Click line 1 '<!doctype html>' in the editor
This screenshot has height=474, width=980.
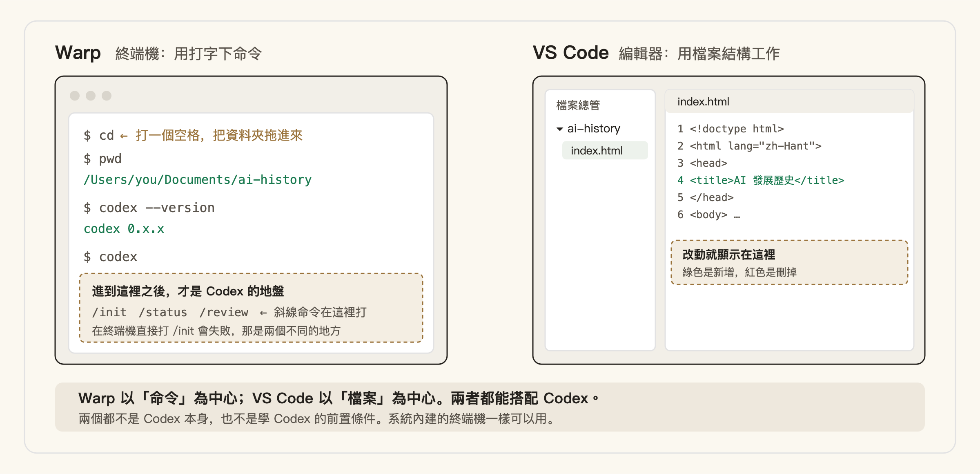pos(731,129)
